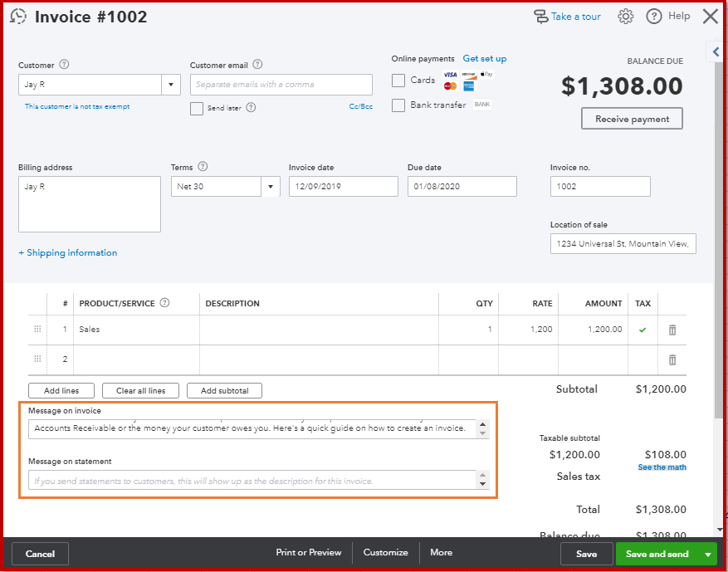The width and height of the screenshot is (728, 572).
Task: Click the Due date field
Action: click(x=462, y=186)
